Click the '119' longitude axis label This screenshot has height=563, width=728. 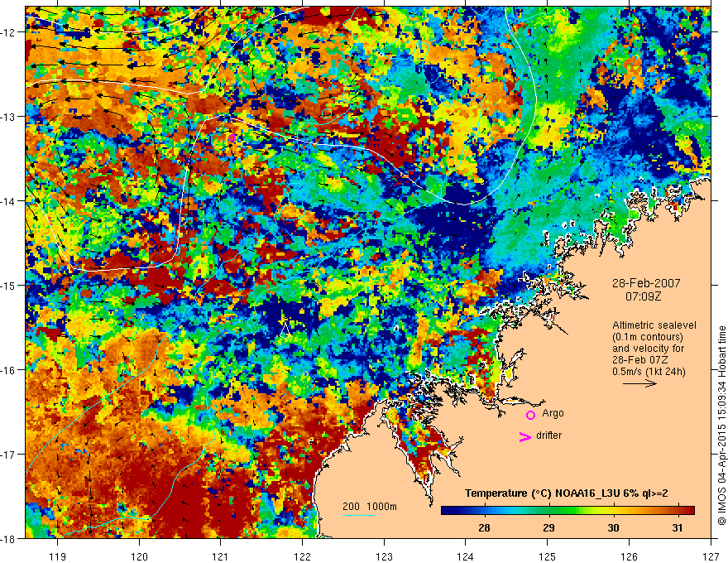point(58,556)
